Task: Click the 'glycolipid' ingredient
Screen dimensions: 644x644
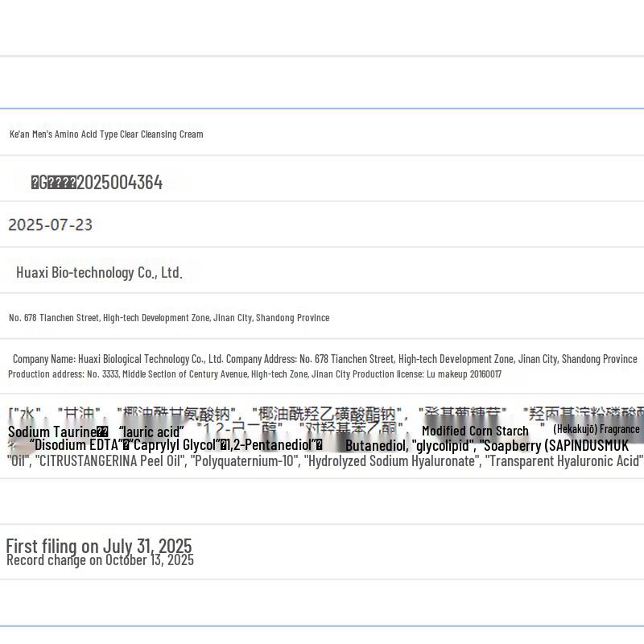Action: point(443,446)
